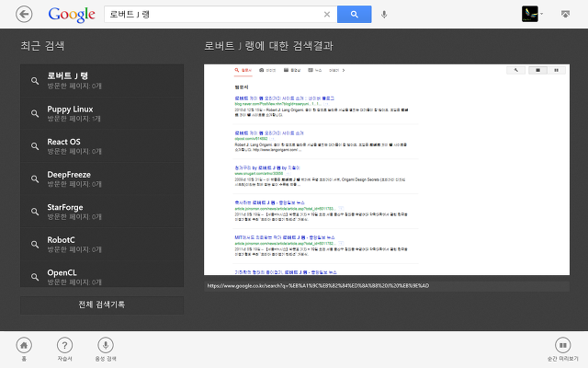Open 전체 검색기록 full search history
588x368 pixels.
[102, 305]
